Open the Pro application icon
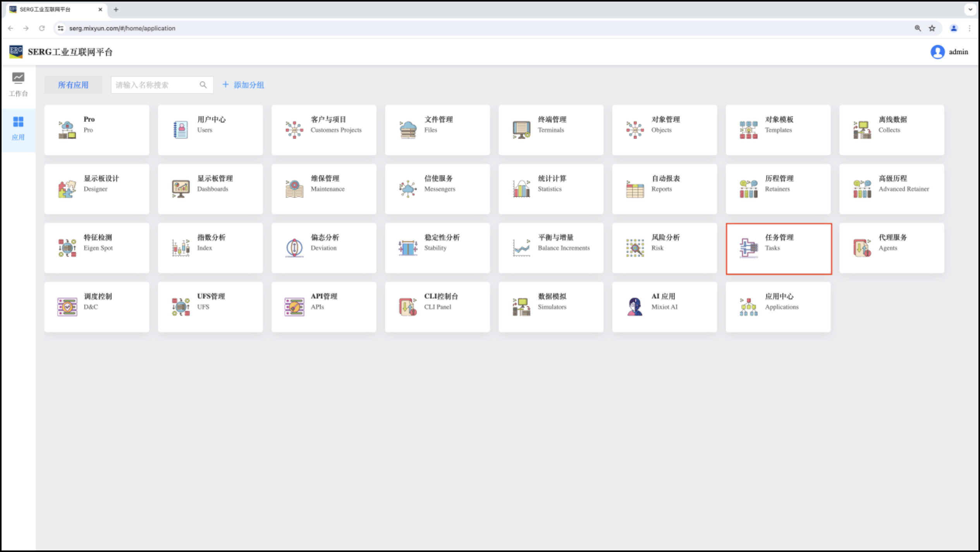This screenshot has width=980, height=552. click(x=67, y=130)
